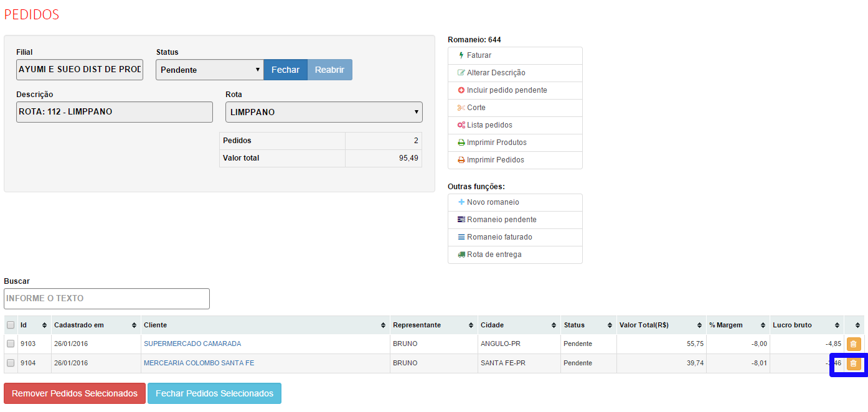Image resolution: width=868 pixels, height=412 pixels.
Task: Click the Imprimir Pedidos printer icon
Action: [x=461, y=160]
